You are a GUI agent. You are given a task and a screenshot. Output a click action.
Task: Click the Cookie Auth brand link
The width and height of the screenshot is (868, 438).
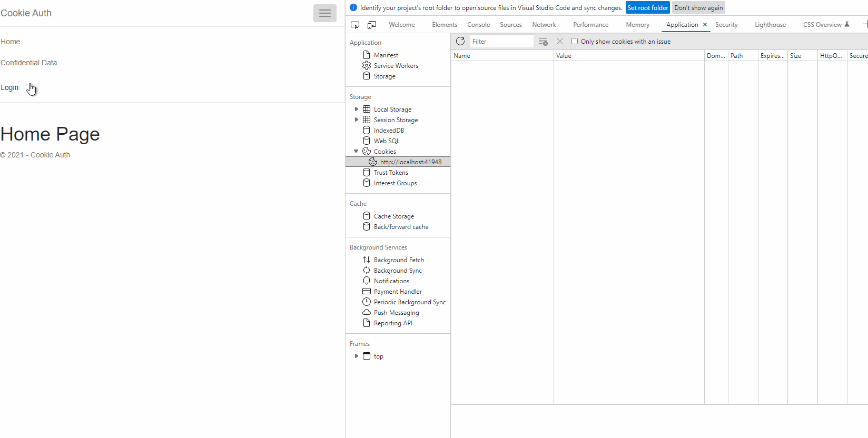point(26,13)
